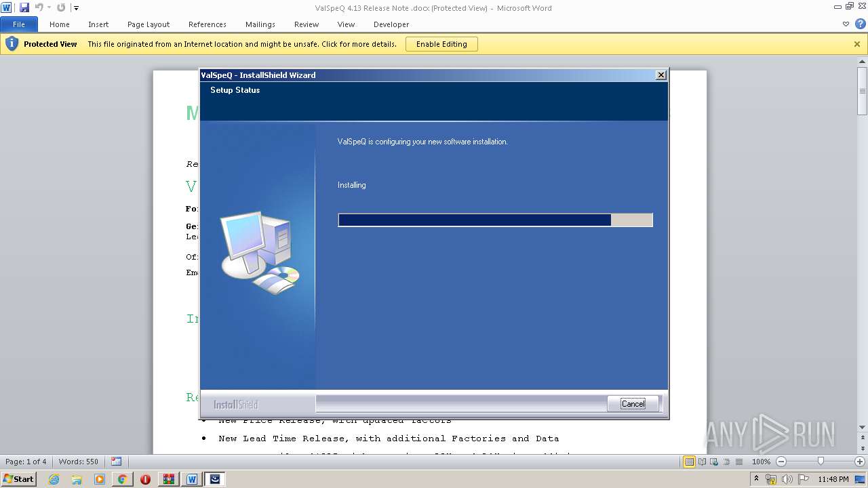Click the installation progress bar
This screenshot has width=868, height=488.
tap(495, 220)
